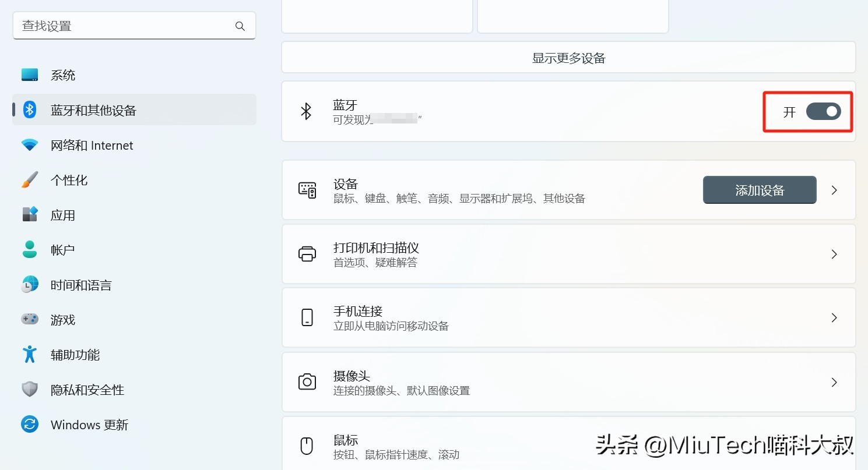Screen dimensions: 868x470
Task: Click the 隐私和安全性 shield icon
Action: [30, 390]
